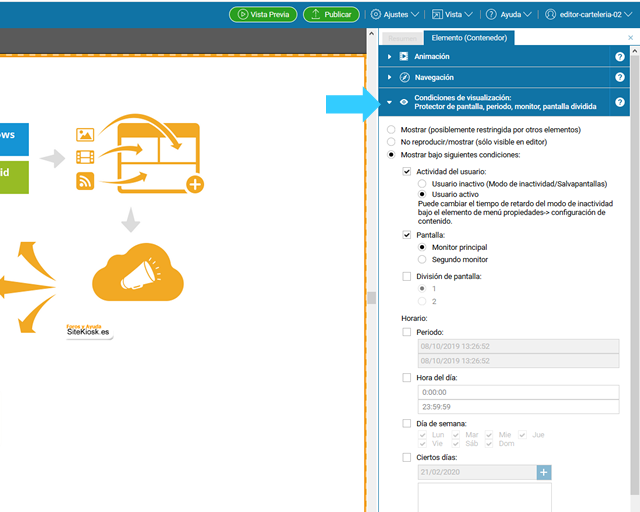Switch to the Resumen tab
The image size is (640, 512).
tap(403, 38)
